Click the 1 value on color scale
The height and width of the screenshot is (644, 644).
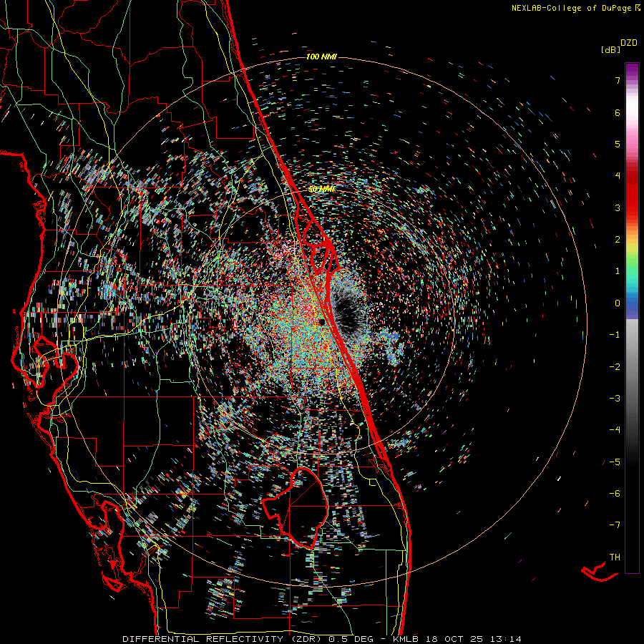point(618,271)
